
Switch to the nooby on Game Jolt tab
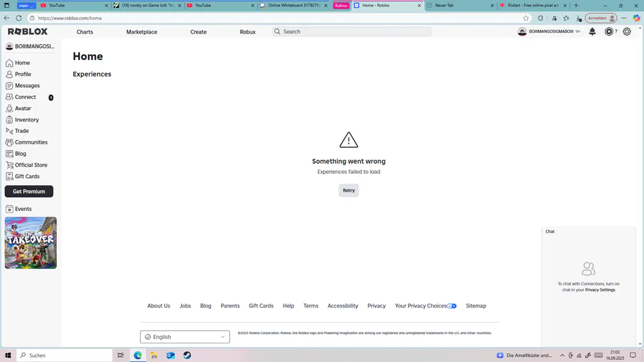pos(148,6)
